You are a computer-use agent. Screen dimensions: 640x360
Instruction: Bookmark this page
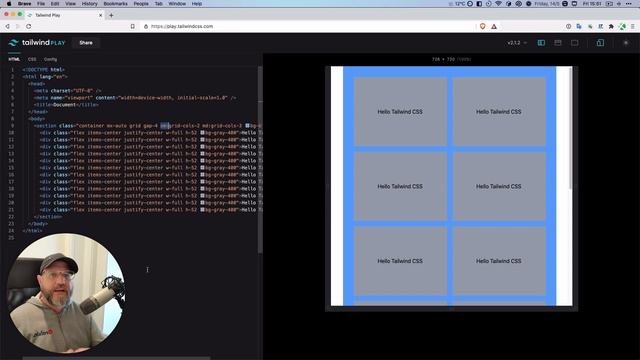coord(133,26)
